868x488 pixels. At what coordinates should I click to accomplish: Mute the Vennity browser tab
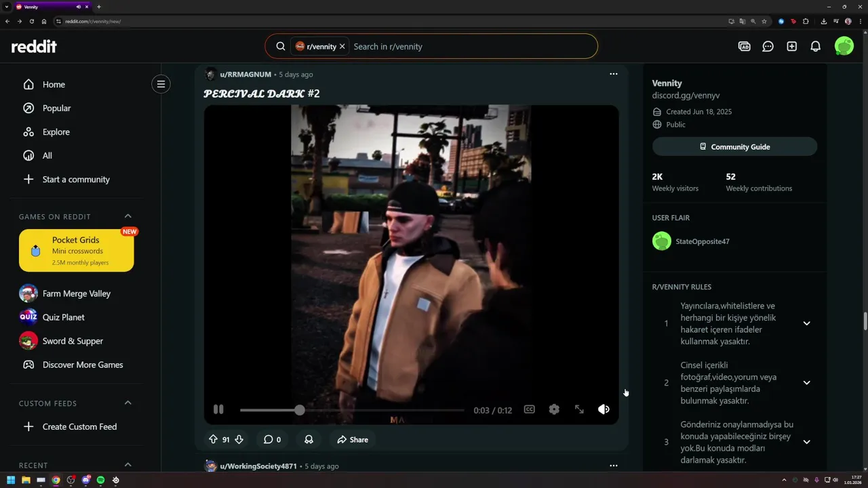[78, 7]
